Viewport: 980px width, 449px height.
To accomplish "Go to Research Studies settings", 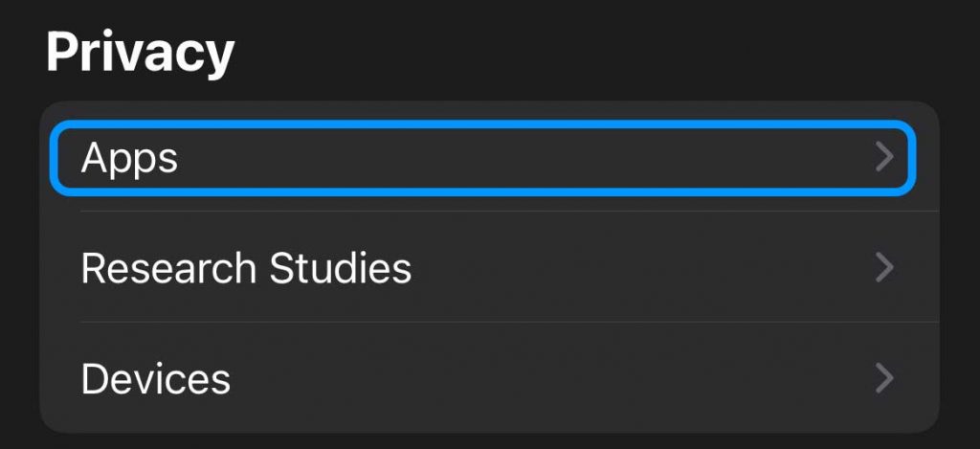I will (x=483, y=268).
